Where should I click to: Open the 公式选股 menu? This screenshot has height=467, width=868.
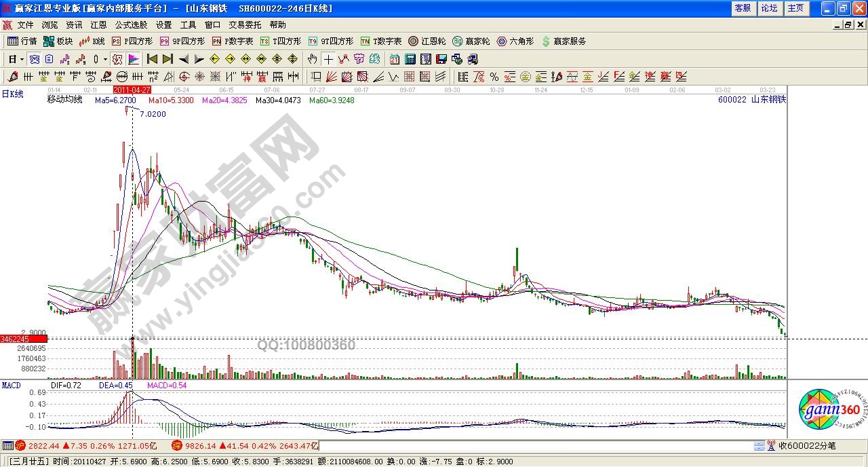(x=131, y=24)
